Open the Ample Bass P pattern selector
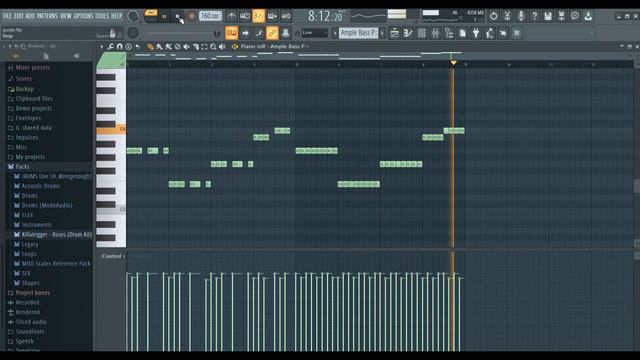This screenshot has height=360, width=640. tap(358, 33)
